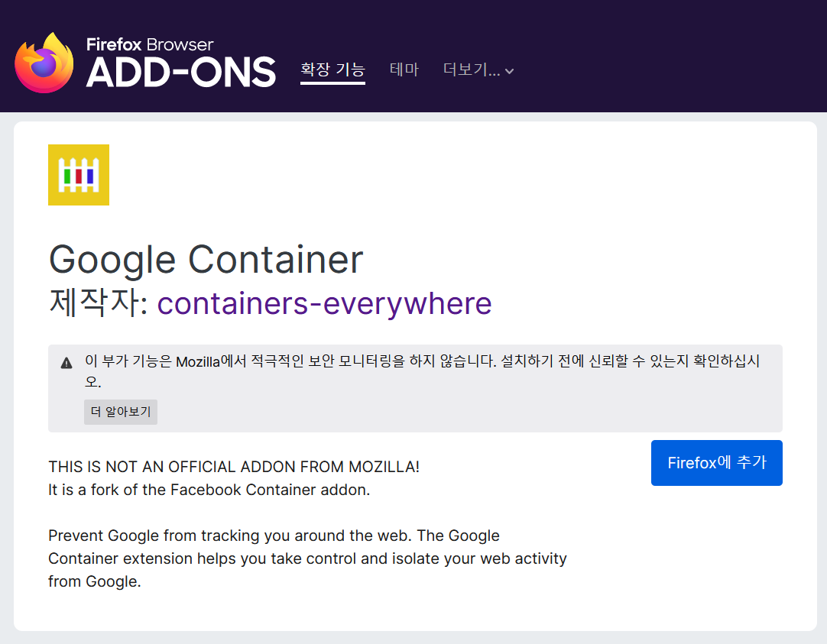Click the 'THIS IS NOT AN OFFICIAL ADDON' text
The image size is (827, 644).
pyautogui.click(x=234, y=467)
